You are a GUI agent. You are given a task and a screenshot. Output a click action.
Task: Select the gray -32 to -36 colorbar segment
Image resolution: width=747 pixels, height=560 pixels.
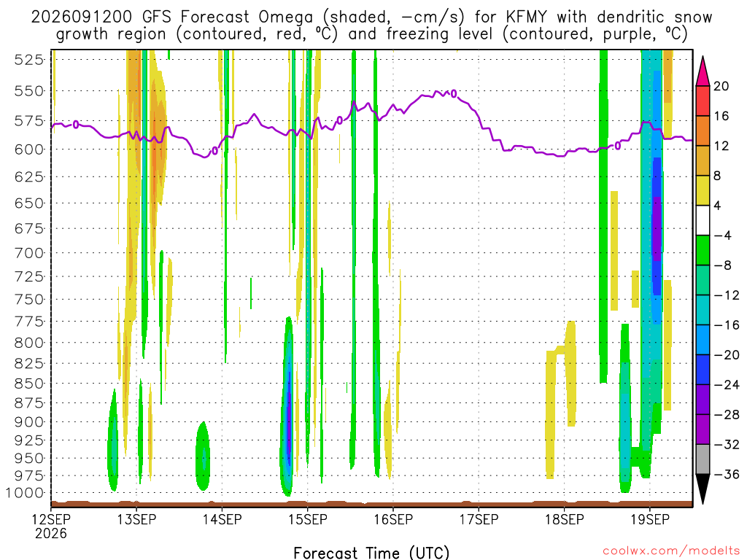tap(703, 459)
